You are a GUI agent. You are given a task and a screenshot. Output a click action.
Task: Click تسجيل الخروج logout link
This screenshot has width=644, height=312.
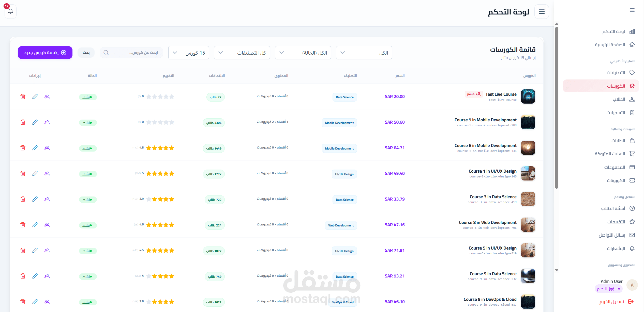[611, 302]
